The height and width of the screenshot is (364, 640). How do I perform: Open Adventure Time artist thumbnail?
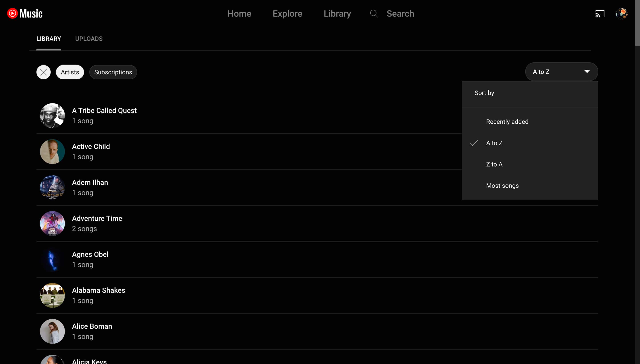[52, 224]
